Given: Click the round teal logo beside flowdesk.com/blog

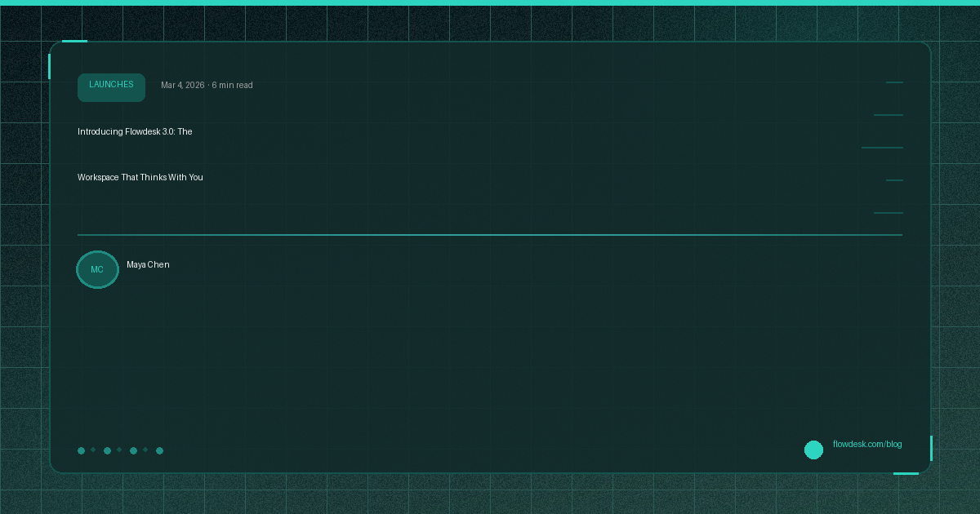Looking at the screenshot, I should (813, 450).
